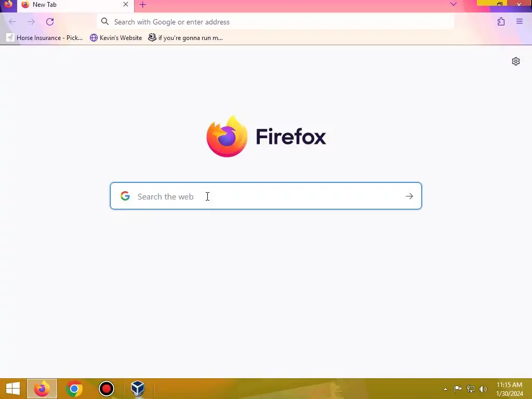Open the Windows Start menu
The width and height of the screenshot is (532, 399).
tap(13, 389)
